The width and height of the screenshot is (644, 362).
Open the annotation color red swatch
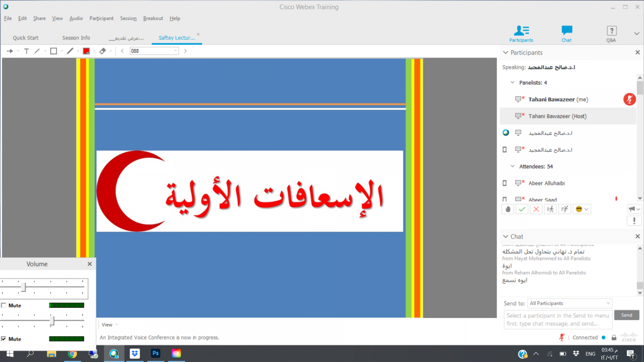[x=86, y=51]
